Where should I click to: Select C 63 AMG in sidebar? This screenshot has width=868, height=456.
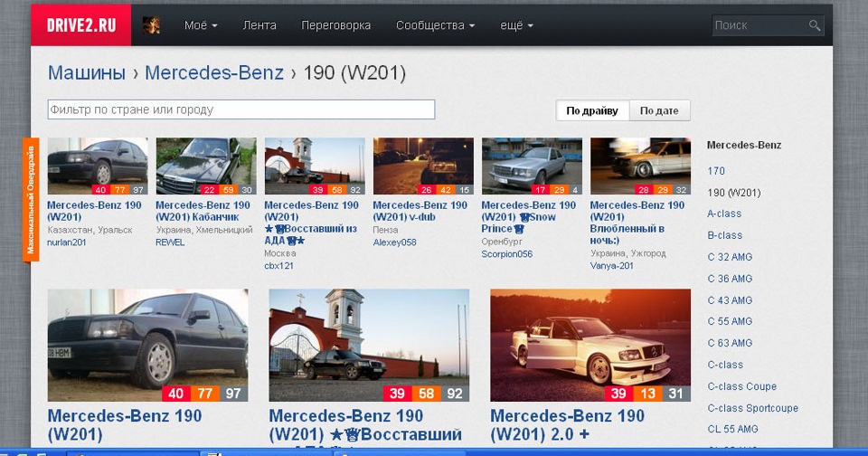(x=730, y=343)
